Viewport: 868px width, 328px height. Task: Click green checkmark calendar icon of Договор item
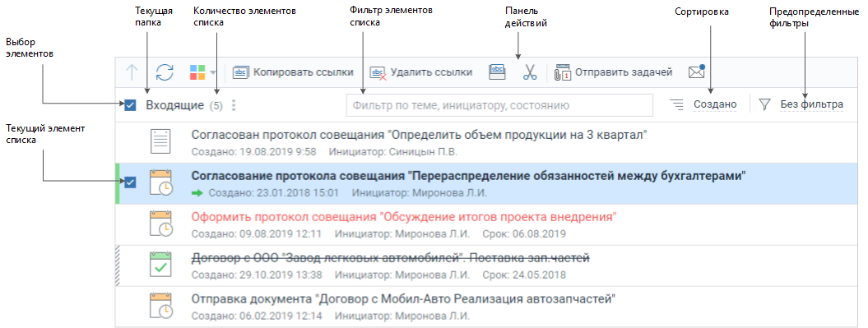161,265
